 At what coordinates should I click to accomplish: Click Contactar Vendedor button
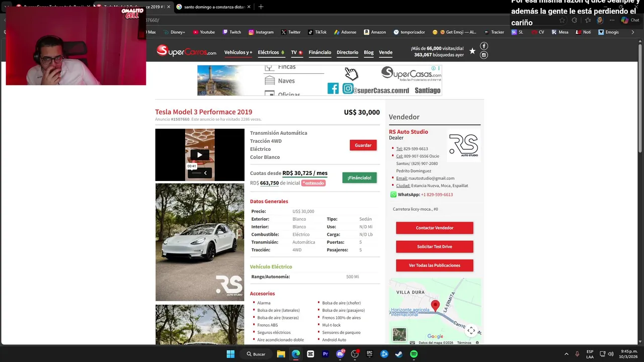point(435,228)
